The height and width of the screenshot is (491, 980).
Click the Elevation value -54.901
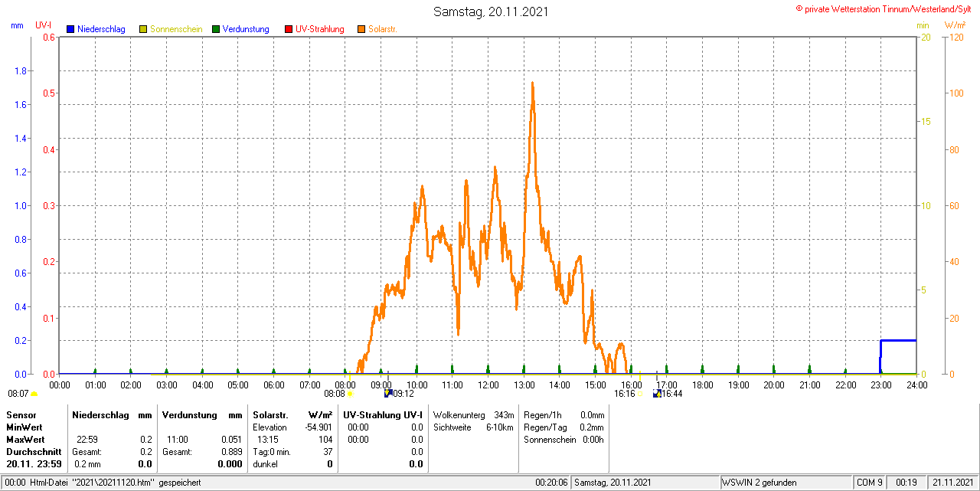coord(317,427)
